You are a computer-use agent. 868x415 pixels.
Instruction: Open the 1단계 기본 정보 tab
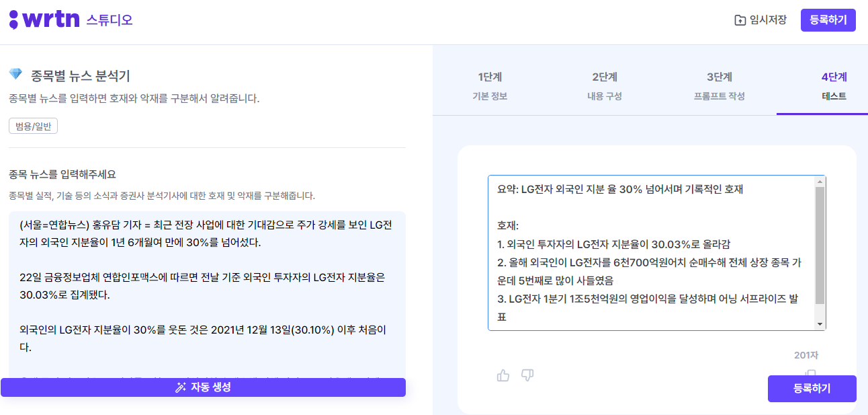click(x=490, y=86)
